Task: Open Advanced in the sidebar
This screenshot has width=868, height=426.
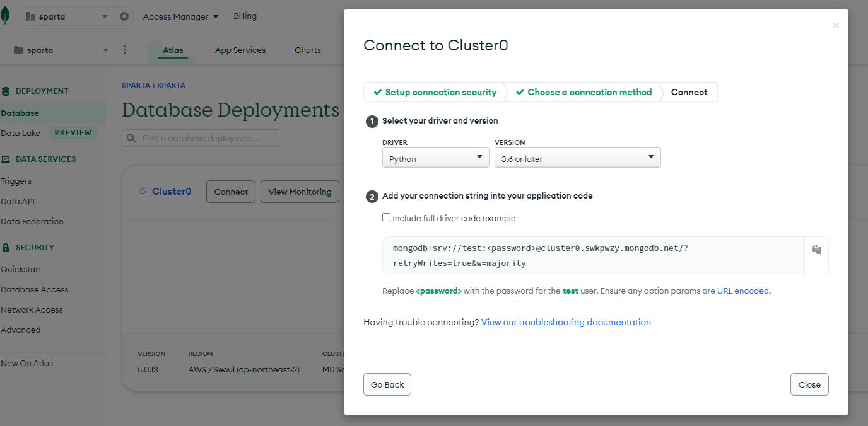Action: pos(20,330)
